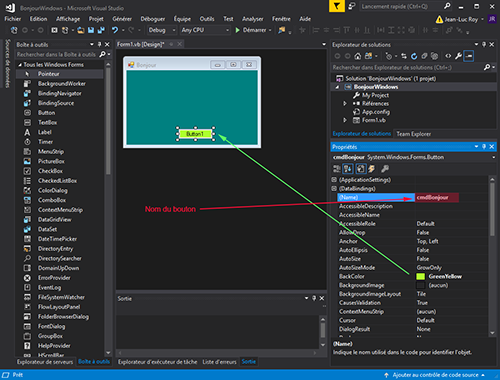Show categorized properties view icon
The height and width of the screenshot is (380, 500).
click(337, 169)
